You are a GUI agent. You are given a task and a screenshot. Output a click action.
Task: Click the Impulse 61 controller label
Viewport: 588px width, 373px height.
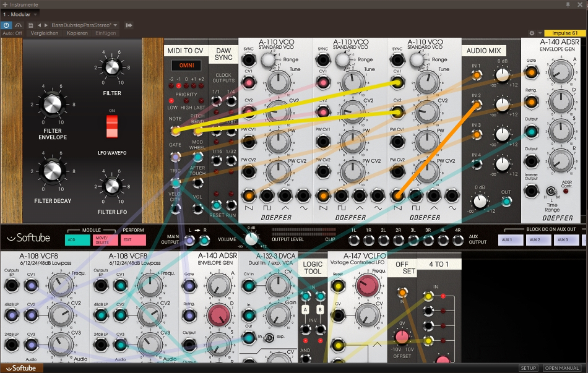(564, 33)
